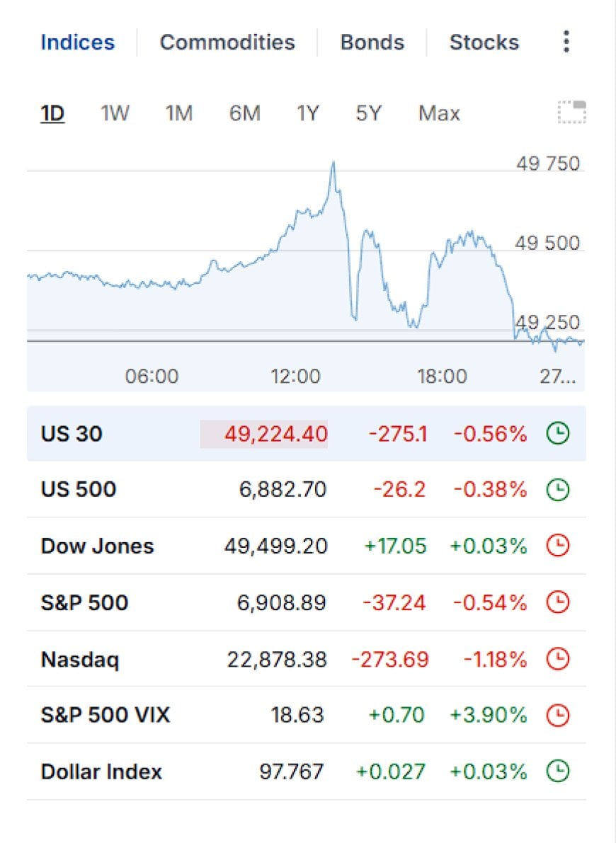Select the Dow Jones row label
Viewport: 616px width, 843px height.
coord(98,546)
